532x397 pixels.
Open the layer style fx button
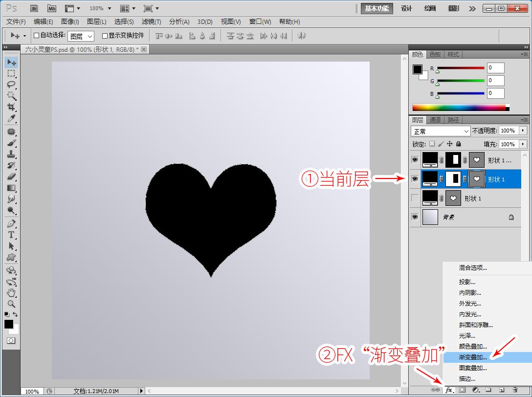point(449,390)
